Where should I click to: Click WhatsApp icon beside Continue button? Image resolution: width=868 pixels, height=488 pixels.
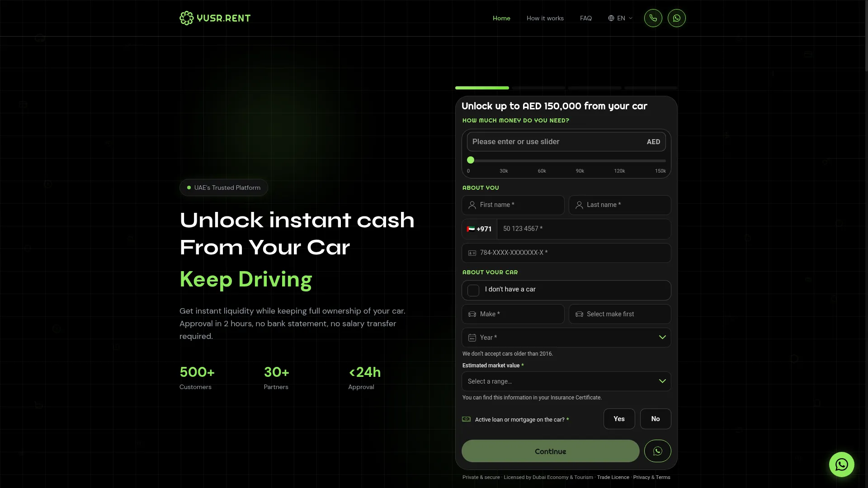click(657, 451)
